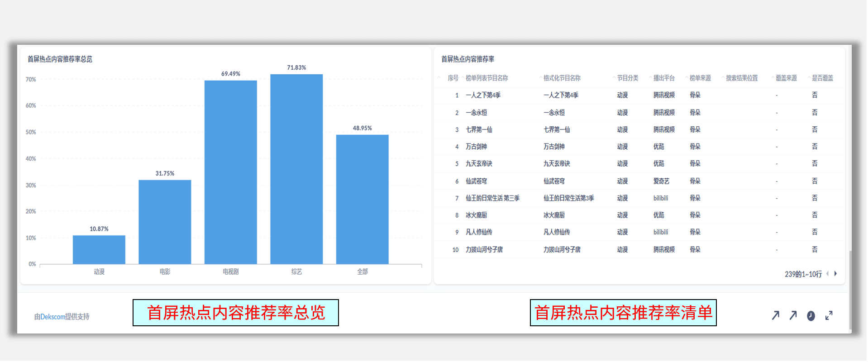
Task: Select the 动漫 bar showing 10.87%
Action: (x=99, y=249)
